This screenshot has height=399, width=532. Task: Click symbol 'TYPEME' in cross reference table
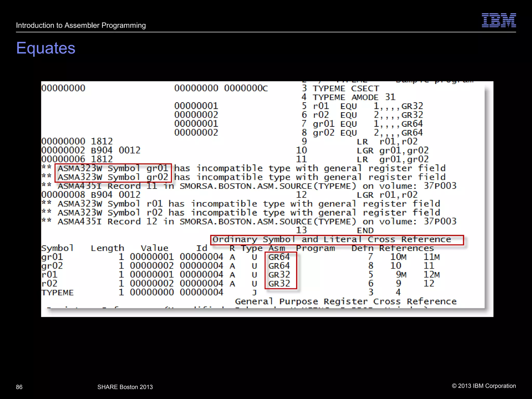[57, 293]
